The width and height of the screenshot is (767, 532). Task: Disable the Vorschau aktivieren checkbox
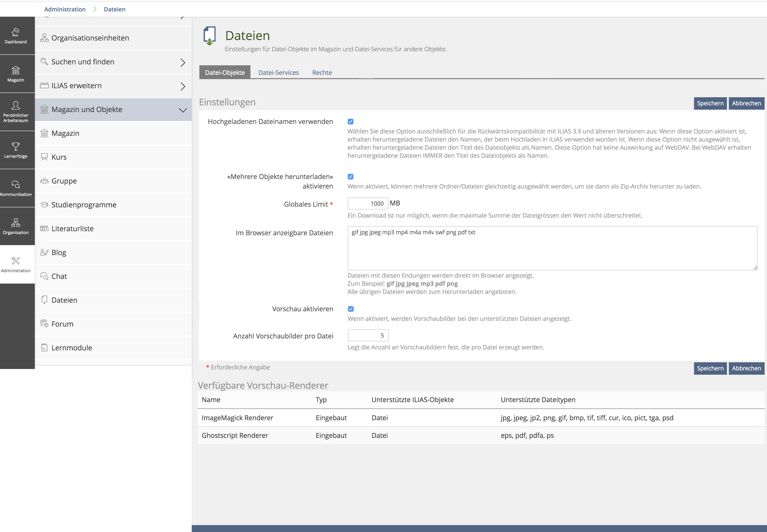click(x=351, y=309)
